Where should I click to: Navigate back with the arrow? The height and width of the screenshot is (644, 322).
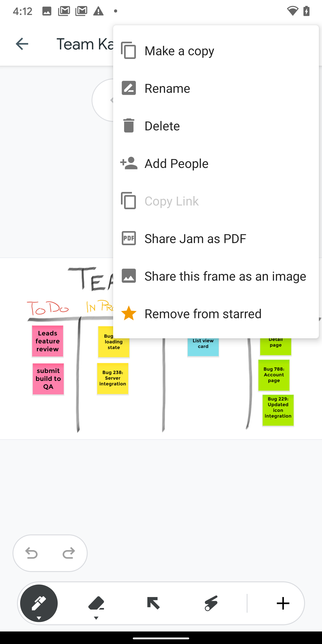pos(22,44)
